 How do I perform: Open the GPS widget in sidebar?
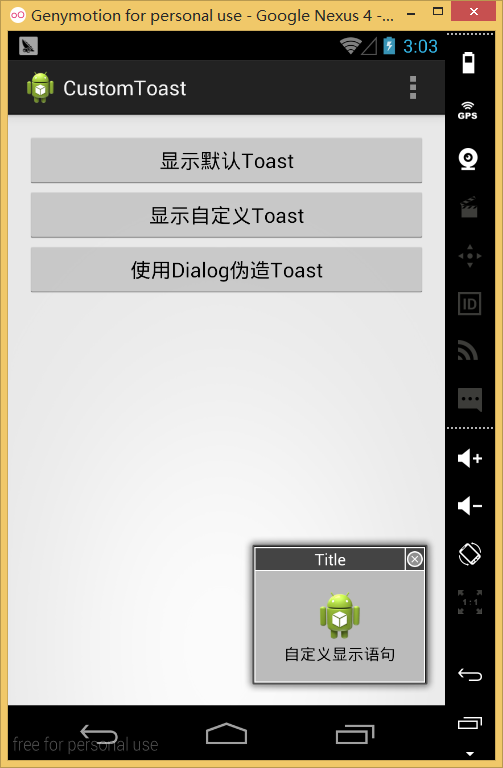[x=468, y=111]
